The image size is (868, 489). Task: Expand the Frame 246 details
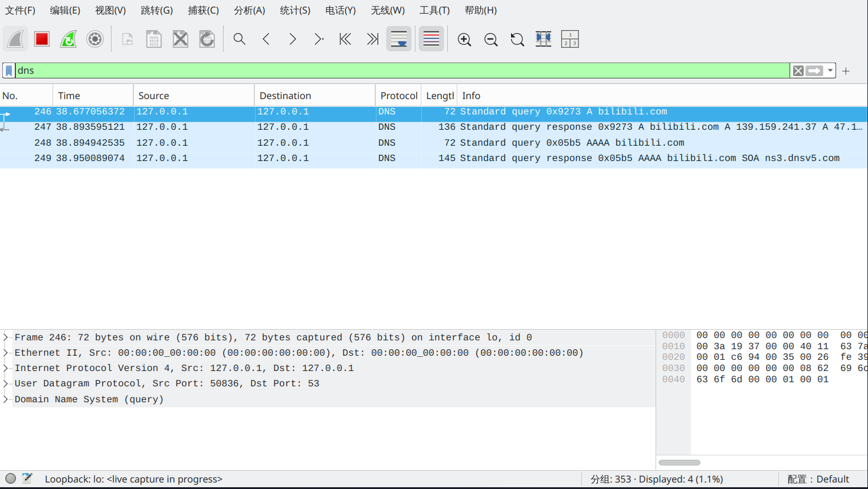click(x=6, y=337)
